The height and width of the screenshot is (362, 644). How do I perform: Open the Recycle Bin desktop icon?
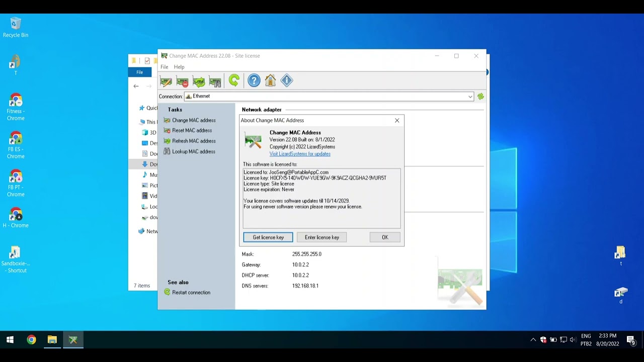[x=16, y=27]
